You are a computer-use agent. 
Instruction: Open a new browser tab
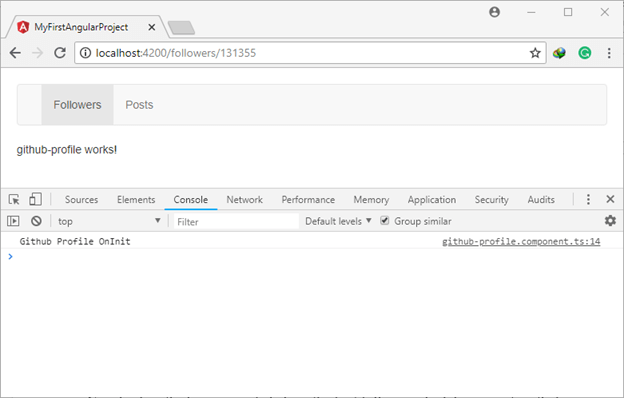pos(181,28)
